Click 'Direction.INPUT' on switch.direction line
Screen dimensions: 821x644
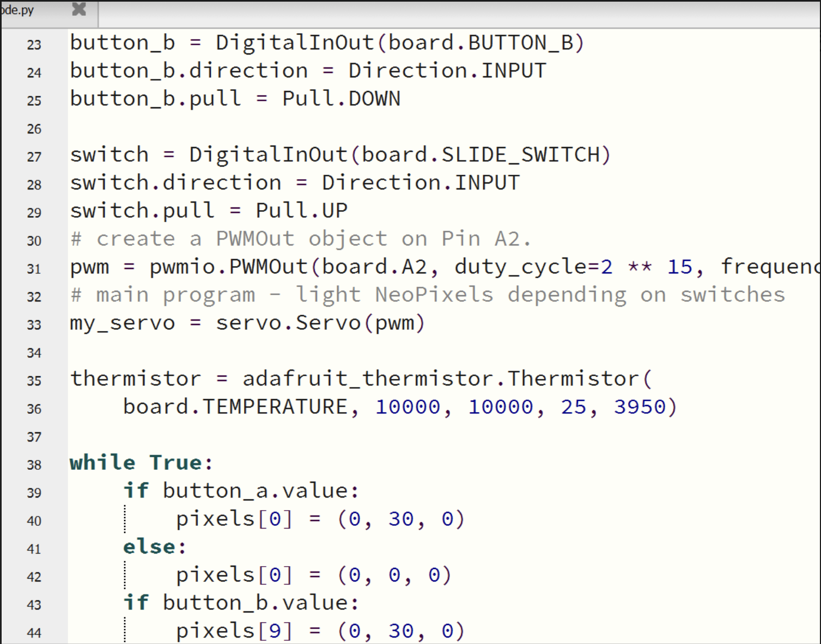pyautogui.click(x=421, y=182)
